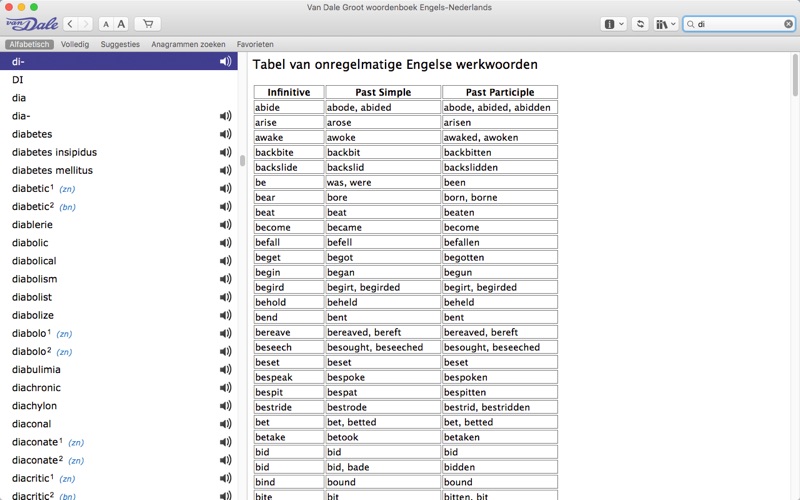Open the Suggesties tab
The width and height of the screenshot is (800, 500).
(120, 44)
